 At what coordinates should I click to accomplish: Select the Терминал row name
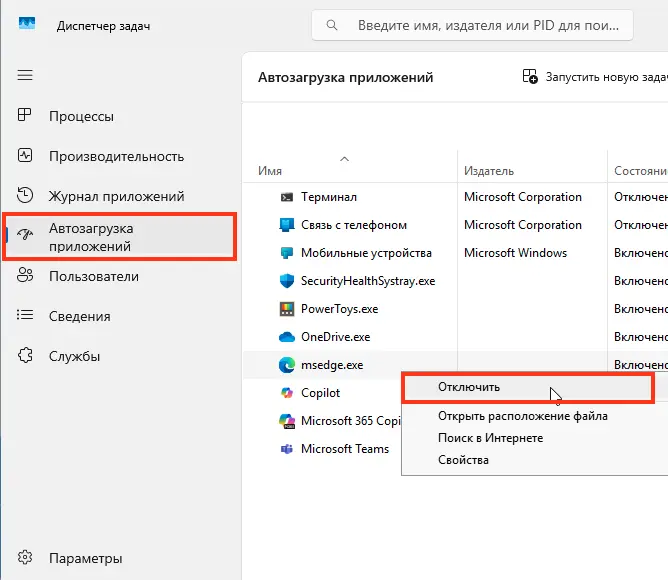[328, 197]
